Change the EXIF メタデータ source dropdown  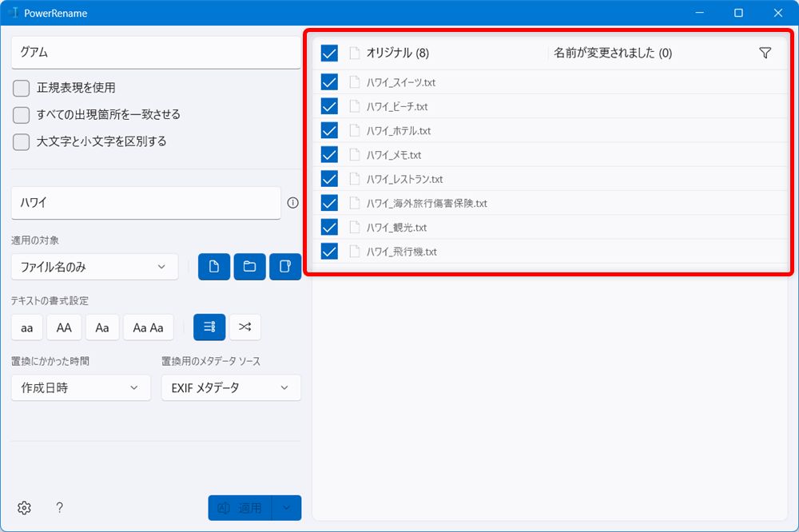click(x=230, y=387)
